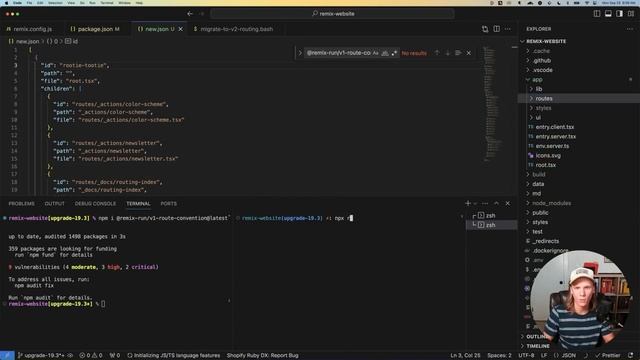Click Ln 3, Col 25 cursor position
The image size is (640, 360).
coord(465,356)
